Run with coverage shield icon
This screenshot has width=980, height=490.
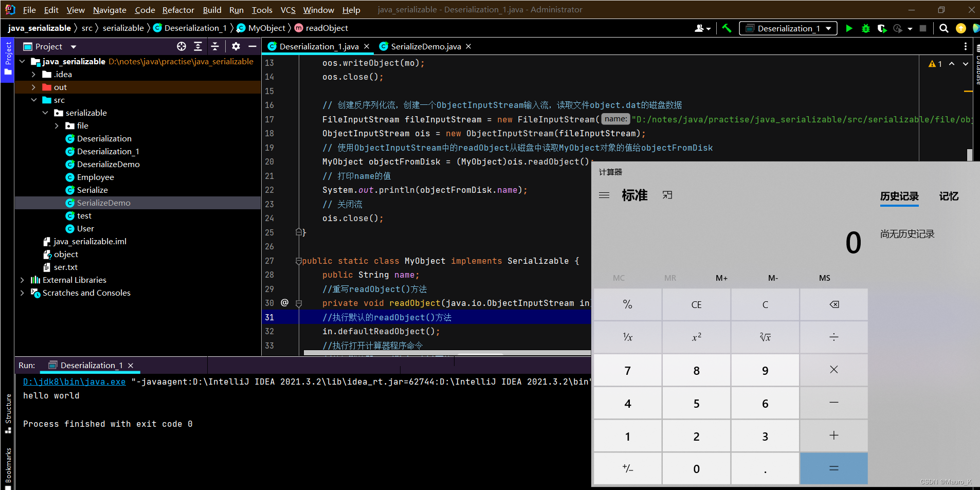(x=882, y=28)
